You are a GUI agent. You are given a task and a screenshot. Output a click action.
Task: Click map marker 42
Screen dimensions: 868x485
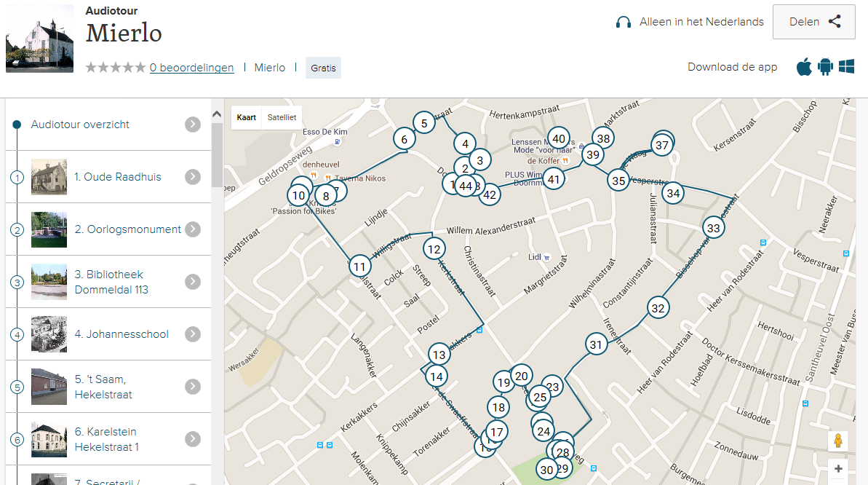point(490,194)
